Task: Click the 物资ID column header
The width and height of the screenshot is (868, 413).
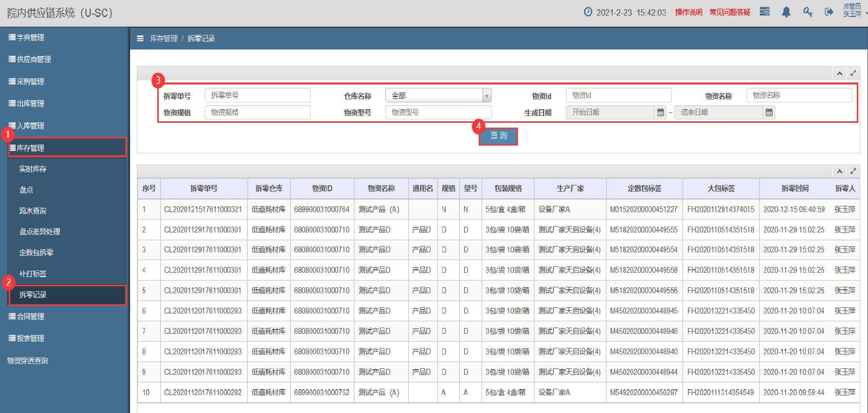Action: point(322,188)
